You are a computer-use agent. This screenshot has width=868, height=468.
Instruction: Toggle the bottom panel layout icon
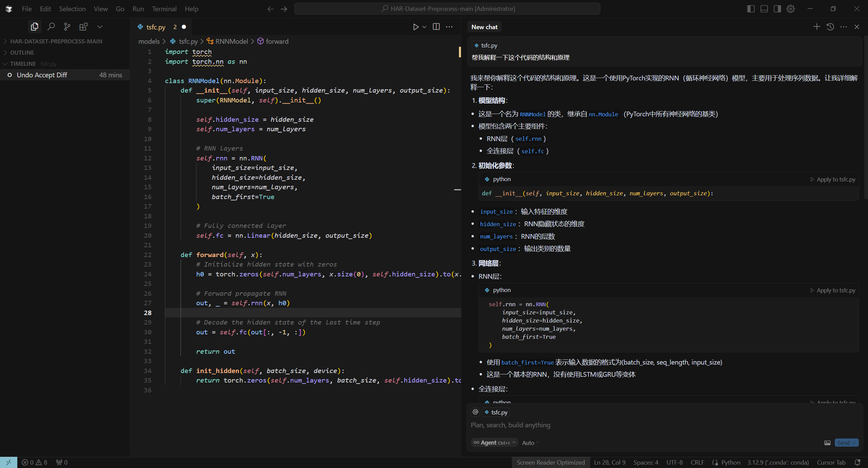coord(764,9)
